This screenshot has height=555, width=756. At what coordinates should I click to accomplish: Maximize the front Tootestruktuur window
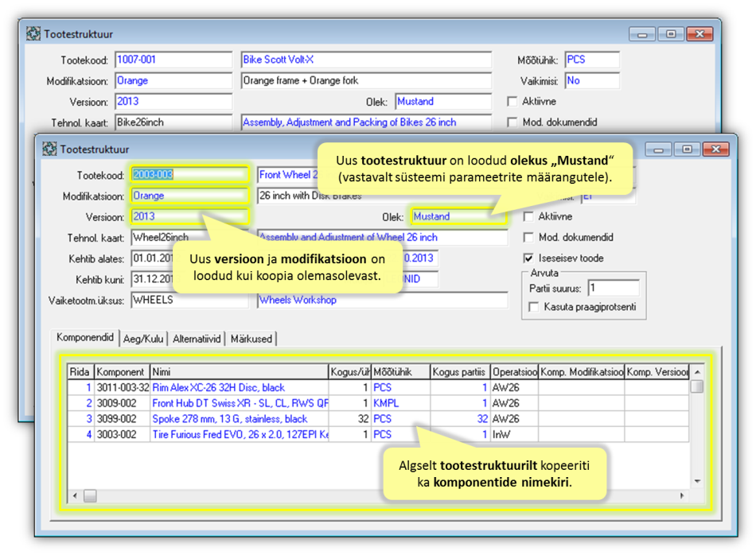click(x=687, y=149)
